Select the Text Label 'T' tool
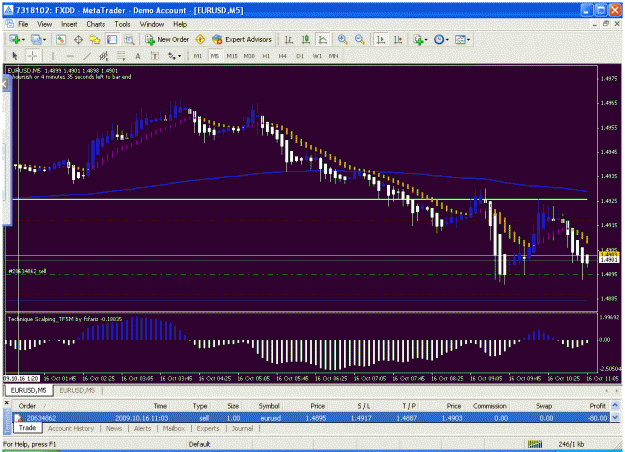625x452 pixels. [155, 56]
